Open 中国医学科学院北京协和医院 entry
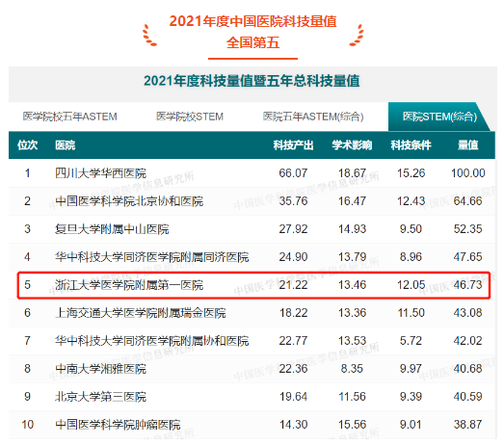 click(129, 201)
